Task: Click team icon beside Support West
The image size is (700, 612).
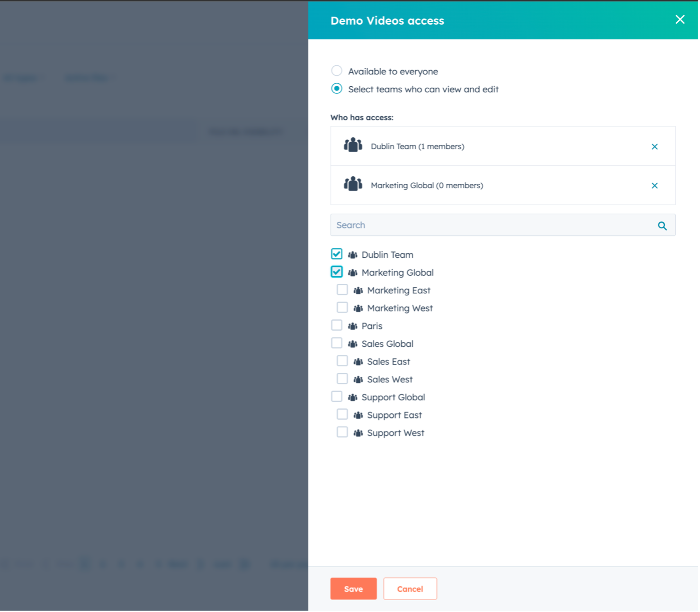Action: pyautogui.click(x=359, y=434)
